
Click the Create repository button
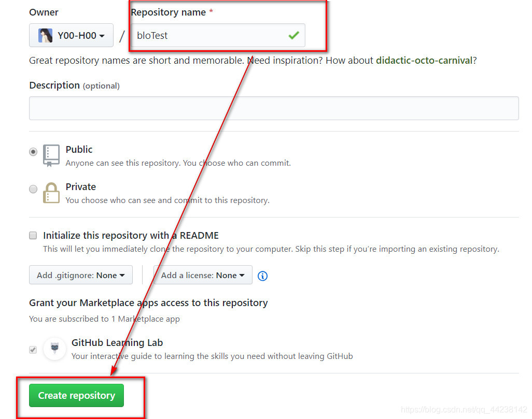76,395
